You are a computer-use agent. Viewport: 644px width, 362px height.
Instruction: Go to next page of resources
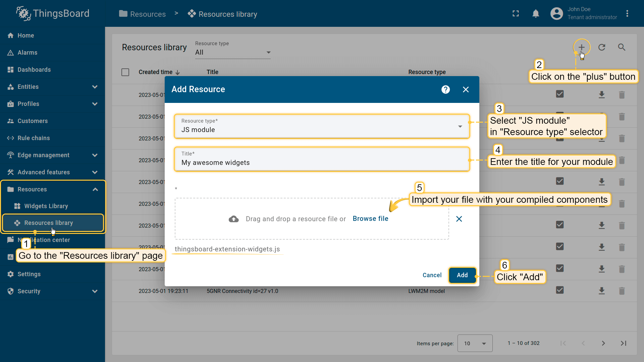click(603, 343)
